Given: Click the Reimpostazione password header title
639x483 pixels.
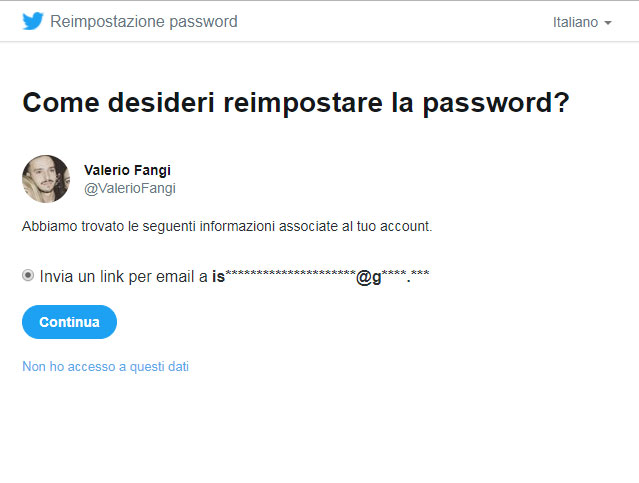Looking at the screenshot, I should click(x=143, y=22).
